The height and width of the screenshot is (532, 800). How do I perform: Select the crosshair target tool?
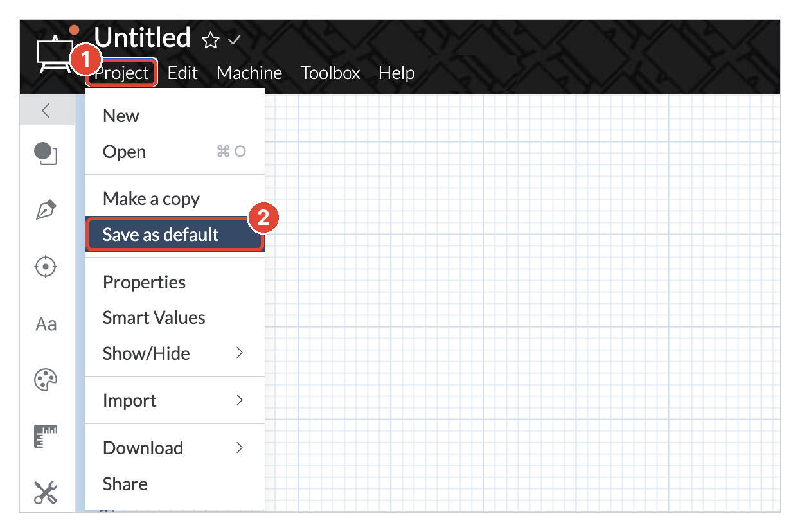tap(46, 266)
